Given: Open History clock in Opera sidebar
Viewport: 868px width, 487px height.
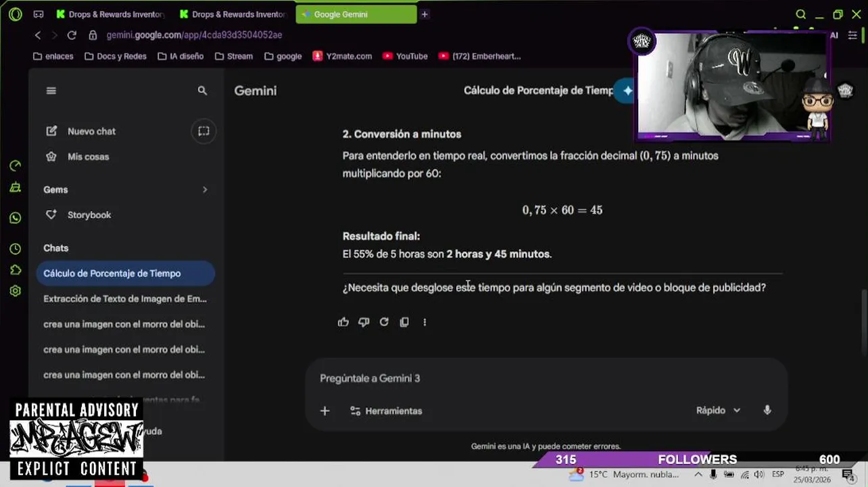Looking at the screenshot, I should pos(16,249).
